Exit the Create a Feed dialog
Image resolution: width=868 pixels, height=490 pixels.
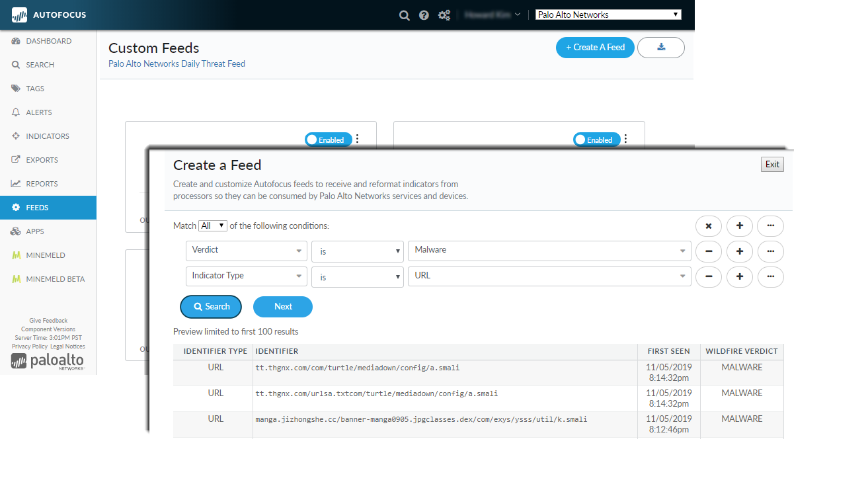point(771,165)
